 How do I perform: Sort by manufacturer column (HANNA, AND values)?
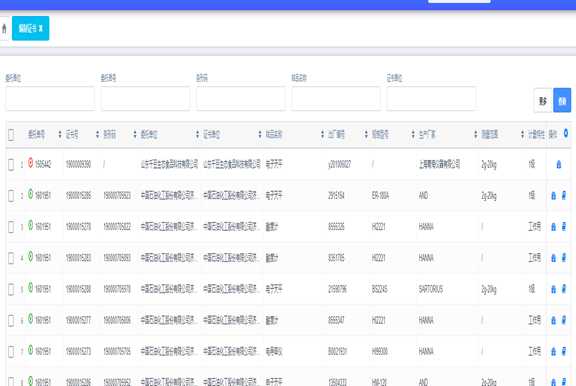tap(475, 134)
